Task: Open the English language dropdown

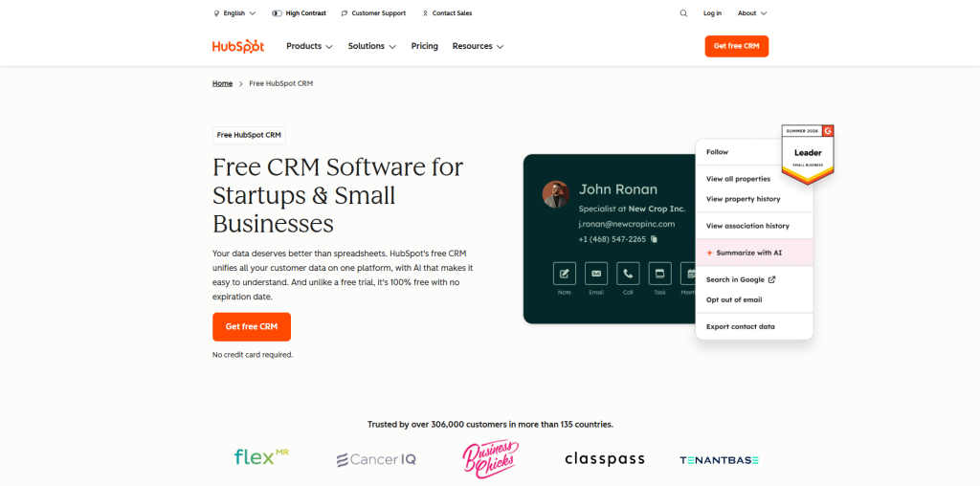Action: pyautogui.click(x=235, y=13)
